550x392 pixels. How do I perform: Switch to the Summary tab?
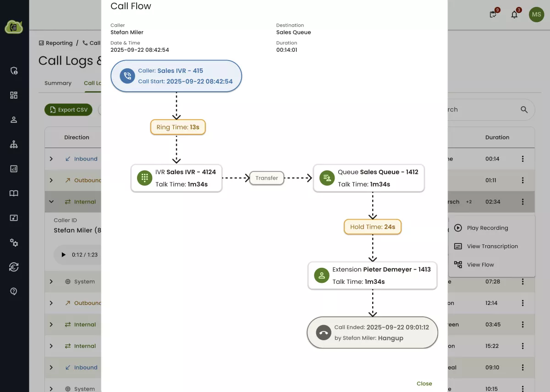pos(58,83)
